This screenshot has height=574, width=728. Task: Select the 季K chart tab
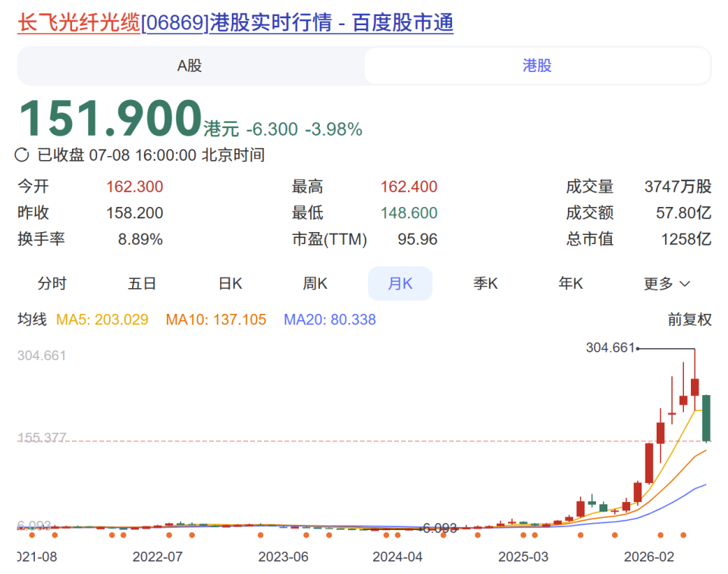tap(485, 284)
